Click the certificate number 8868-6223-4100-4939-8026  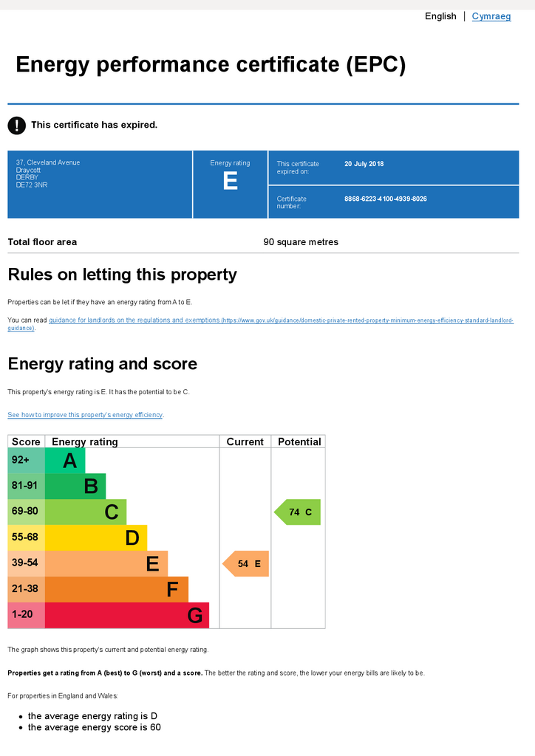[386, 199]
